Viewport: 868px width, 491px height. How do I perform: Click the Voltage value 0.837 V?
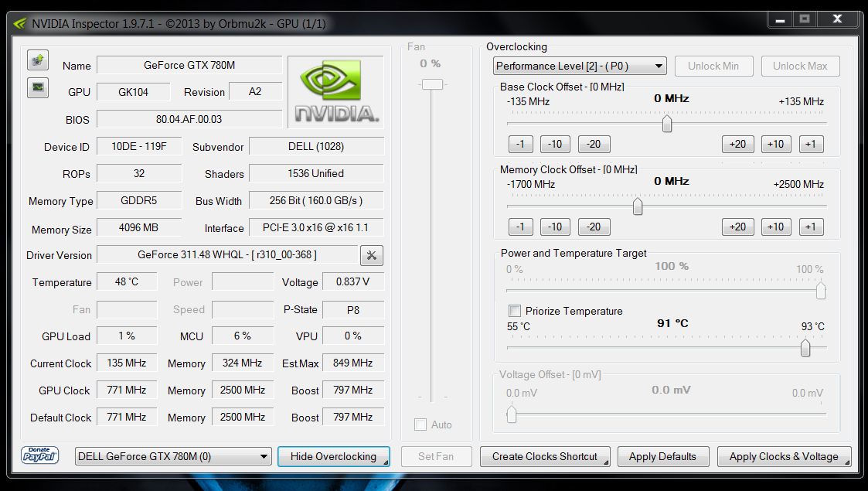pyautogui.click(x=352, y=281)
